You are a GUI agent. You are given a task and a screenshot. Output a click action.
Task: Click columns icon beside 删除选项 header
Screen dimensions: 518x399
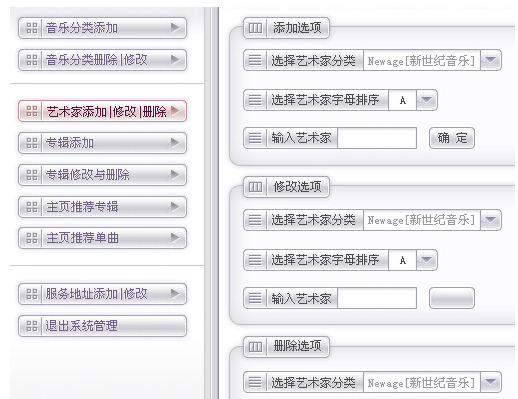point(255,347)
